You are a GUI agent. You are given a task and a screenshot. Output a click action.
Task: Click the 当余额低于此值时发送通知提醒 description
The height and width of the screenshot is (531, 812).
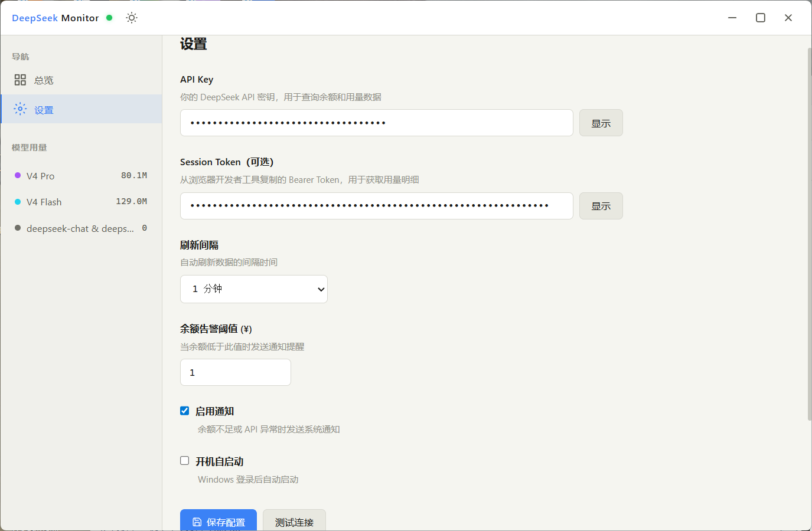242,346
